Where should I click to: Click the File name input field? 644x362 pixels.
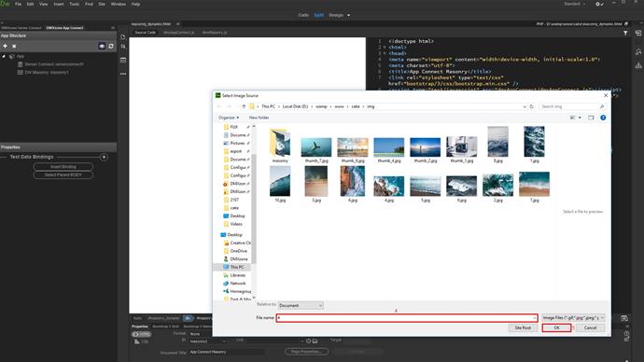pos(407,317)
